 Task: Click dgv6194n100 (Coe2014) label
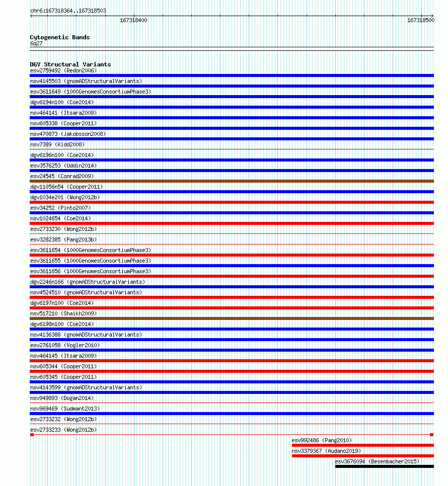click(62, 102)
